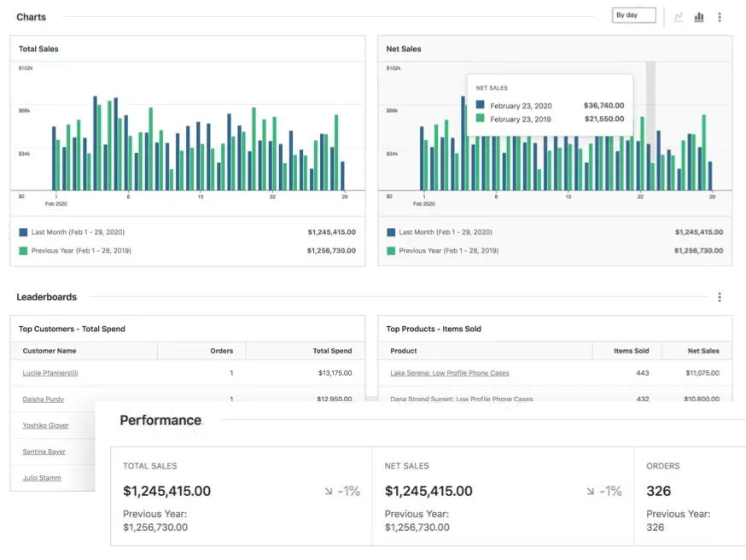Image resolution: width=746 pixels, height=560 pixels.
Task: Open Daisha Purdy customer link
Action: click(x=43, y=400)
